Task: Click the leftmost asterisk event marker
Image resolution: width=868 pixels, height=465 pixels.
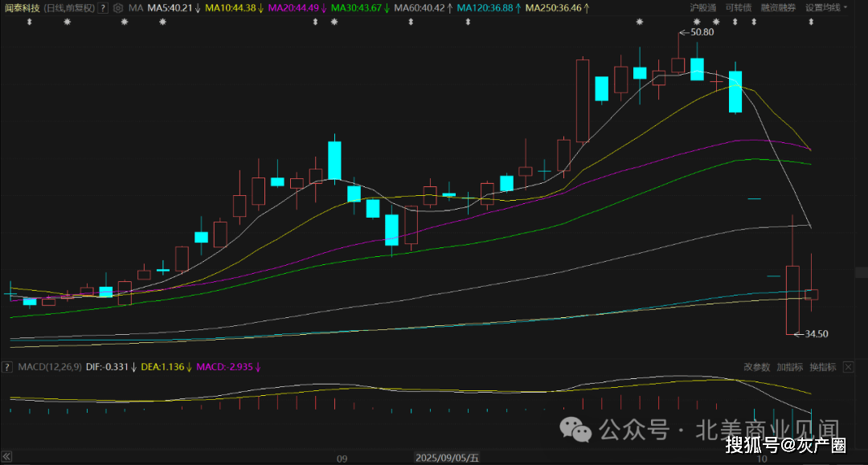Action: (67, 22)
